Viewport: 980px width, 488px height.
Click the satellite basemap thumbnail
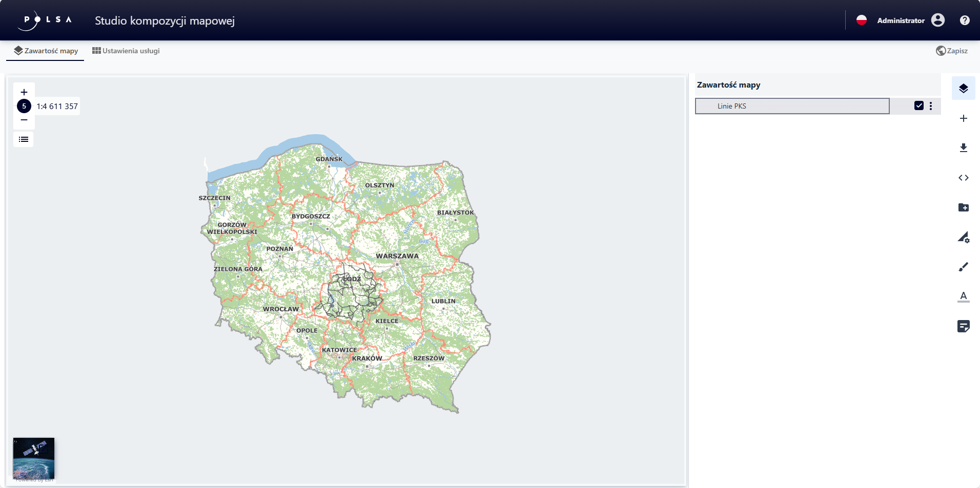[x=34, y=458]
